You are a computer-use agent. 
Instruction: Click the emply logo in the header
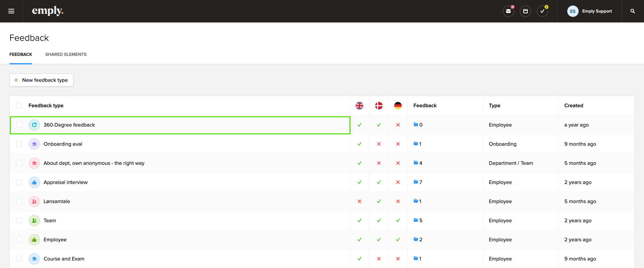pyautogui.click(x=48, y=11)
